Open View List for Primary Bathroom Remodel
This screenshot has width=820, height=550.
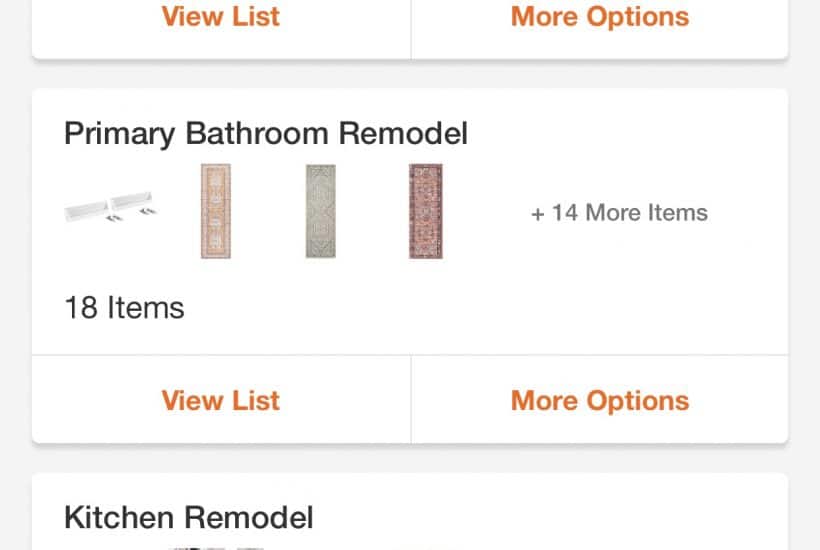pos(221,400)
